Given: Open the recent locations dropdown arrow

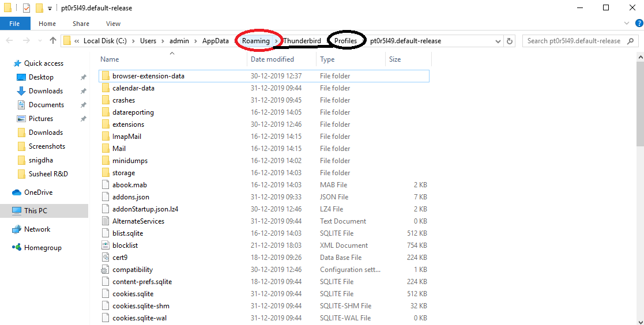Looking at the screenshot, I should tap(40, 40).
